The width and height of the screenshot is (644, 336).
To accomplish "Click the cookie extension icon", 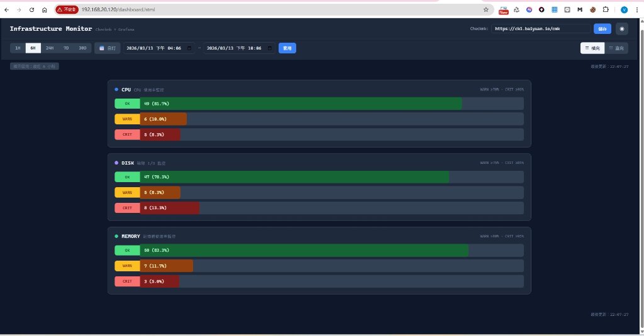I will (592, 9).
